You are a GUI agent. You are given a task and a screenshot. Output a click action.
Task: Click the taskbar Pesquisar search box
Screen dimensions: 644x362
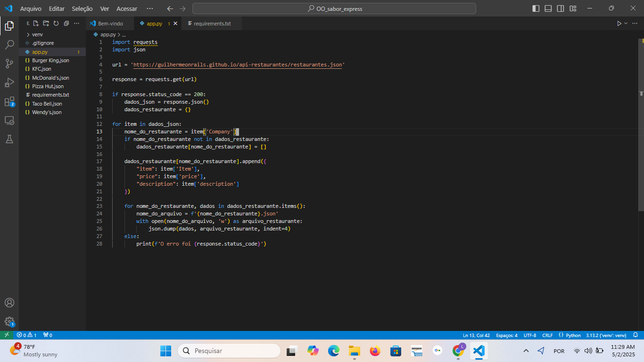(x=229, y=351)
